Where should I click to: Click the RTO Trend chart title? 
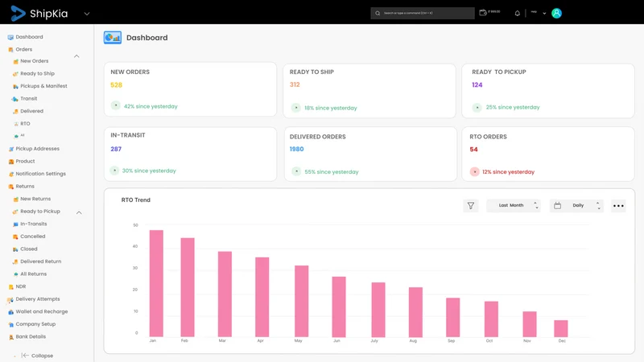135,200
